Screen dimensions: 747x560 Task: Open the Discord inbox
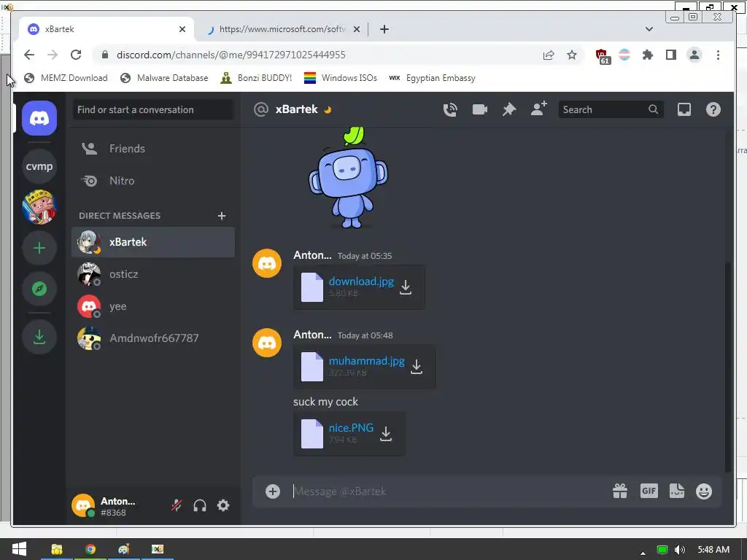[x=684, y=109]
